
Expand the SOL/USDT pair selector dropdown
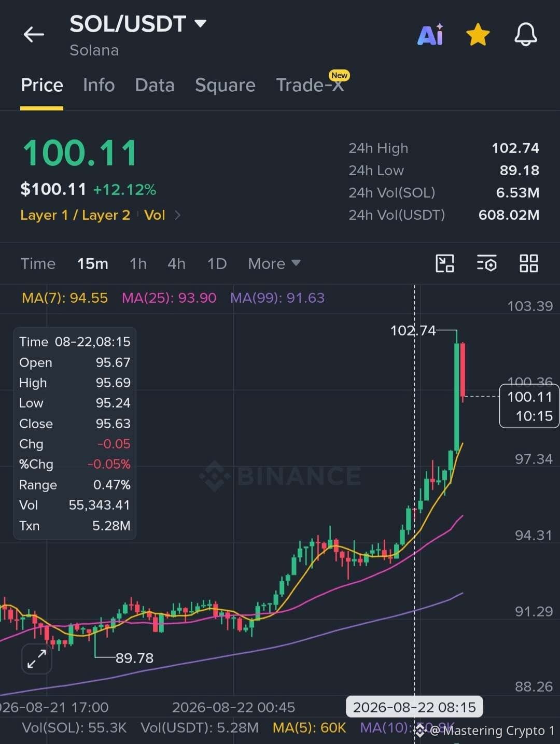point(200,23)
